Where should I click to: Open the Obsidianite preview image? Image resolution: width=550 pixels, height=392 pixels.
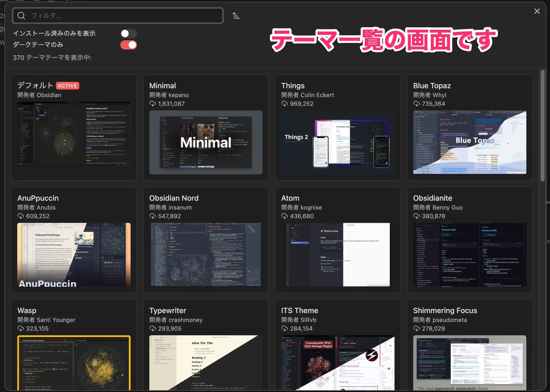point(470,255)
